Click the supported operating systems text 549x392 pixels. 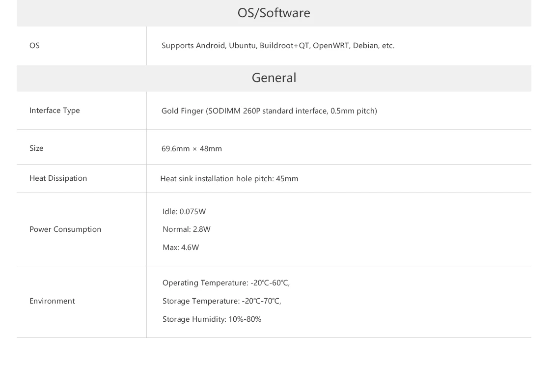[278, 46]
